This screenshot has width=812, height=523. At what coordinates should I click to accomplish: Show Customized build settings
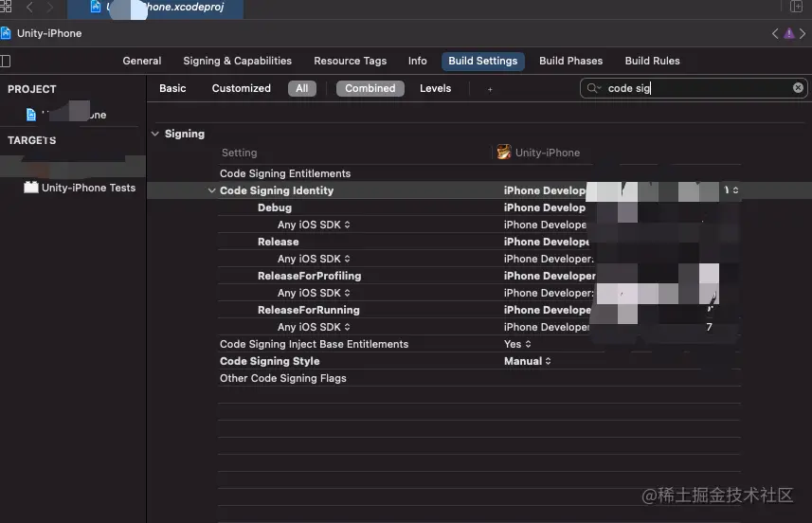click(241, 88)
